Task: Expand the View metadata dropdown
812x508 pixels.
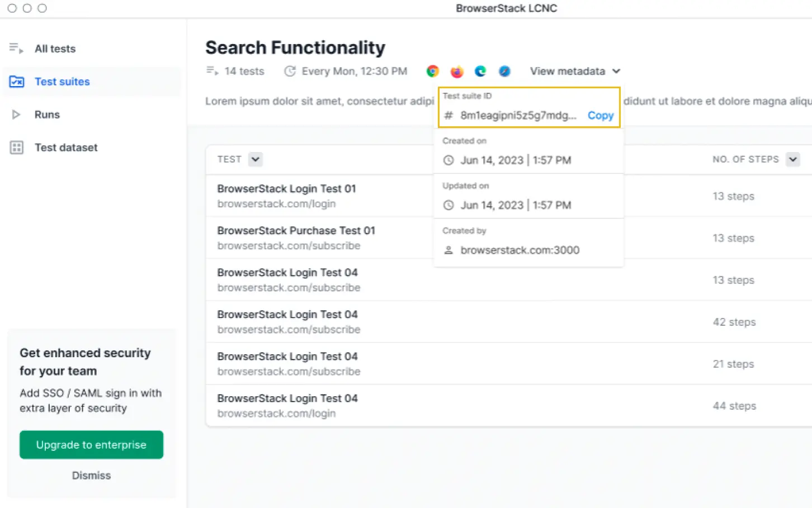Action: [x=575, y=71]
